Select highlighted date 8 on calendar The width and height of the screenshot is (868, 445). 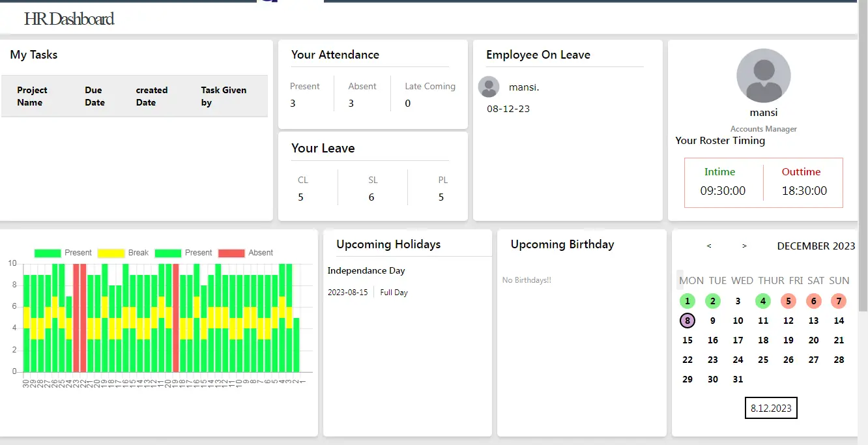tap(687, 321)
